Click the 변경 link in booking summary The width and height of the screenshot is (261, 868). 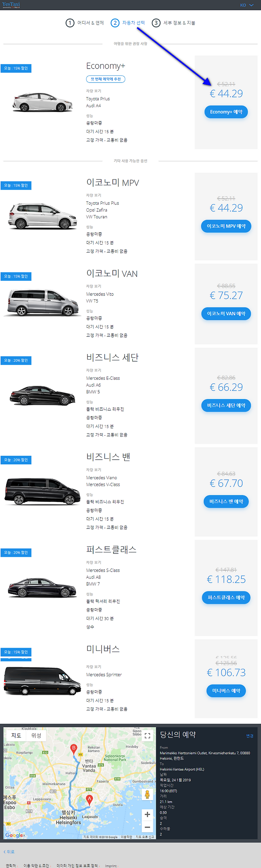pyautogui.click(x=250, y=736)
